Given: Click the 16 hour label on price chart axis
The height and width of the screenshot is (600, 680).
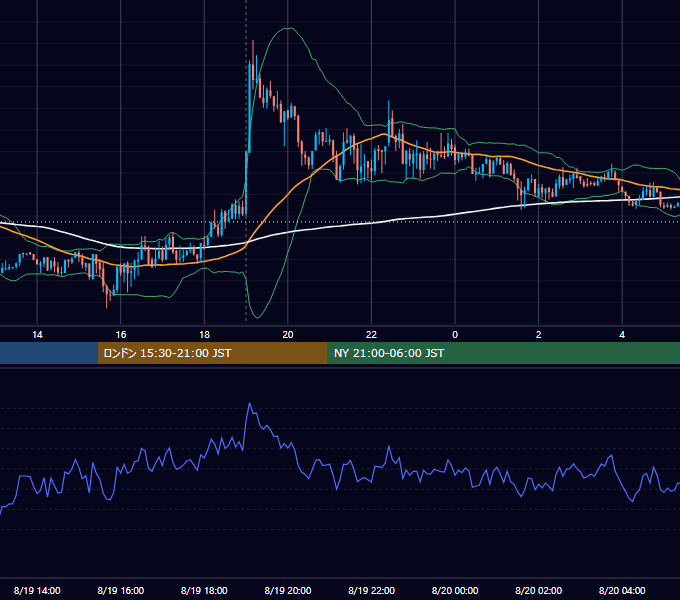Looking at the screenshot, I should coord(121,335).
